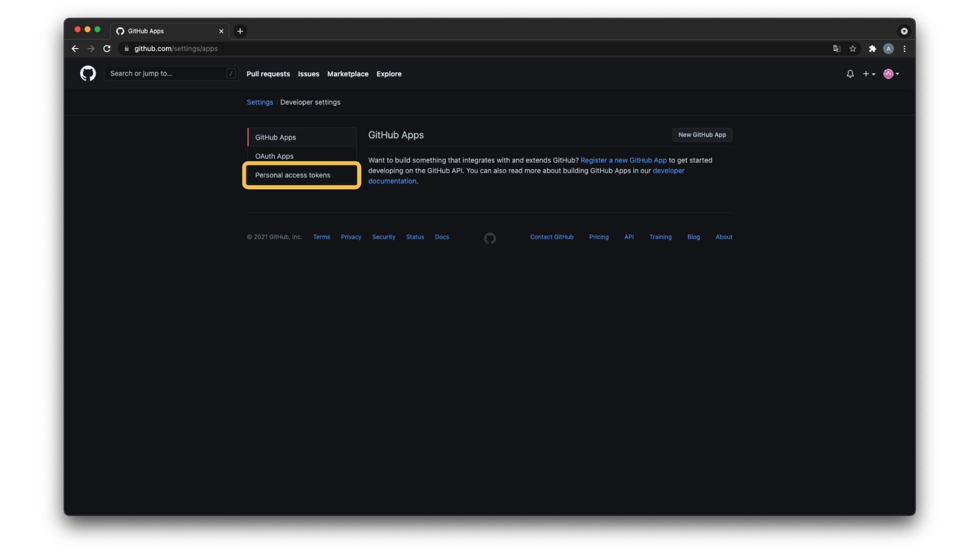Open the browser extensions puzzle icon
The width and height of the screenshot is (980, 552).
(x=872, y=48)
